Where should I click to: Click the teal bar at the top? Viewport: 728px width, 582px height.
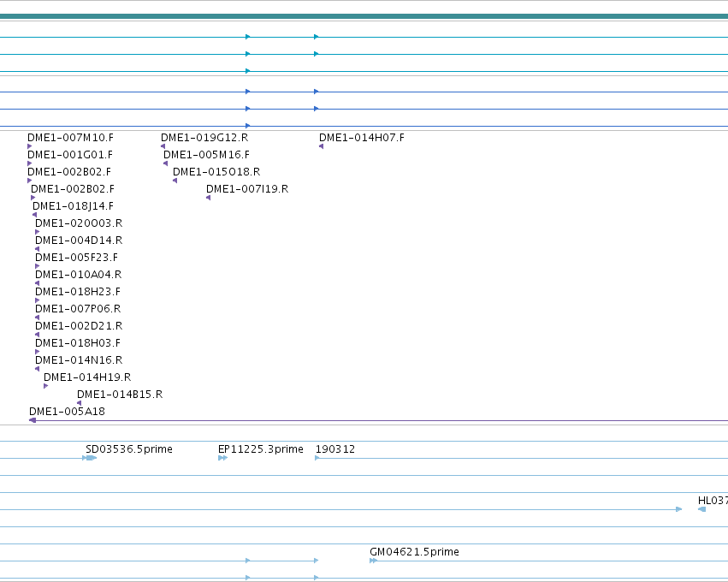coord(364,17)
